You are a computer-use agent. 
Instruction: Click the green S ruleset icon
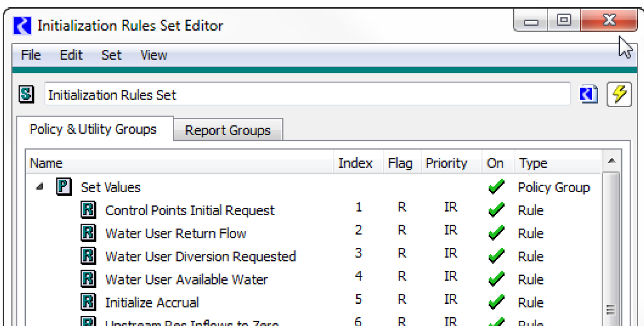[27, 94]
